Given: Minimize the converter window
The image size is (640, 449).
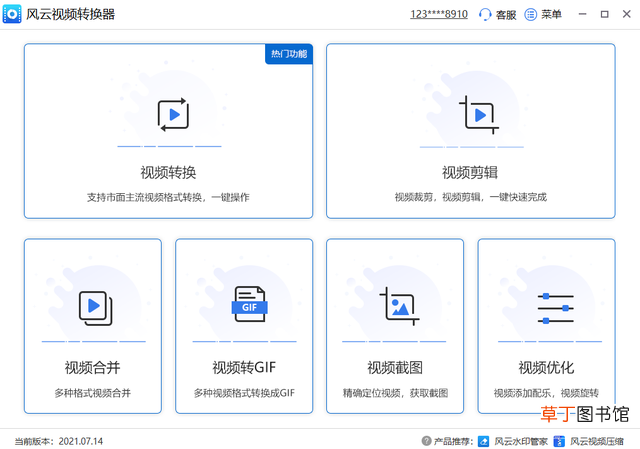Looking at the screenshot, I should point(582,14).
